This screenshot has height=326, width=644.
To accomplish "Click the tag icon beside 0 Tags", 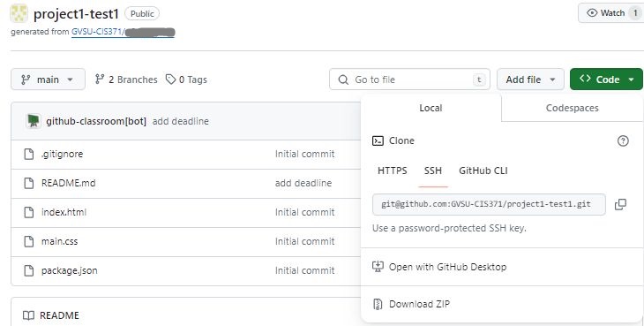I will coord(170,80).
